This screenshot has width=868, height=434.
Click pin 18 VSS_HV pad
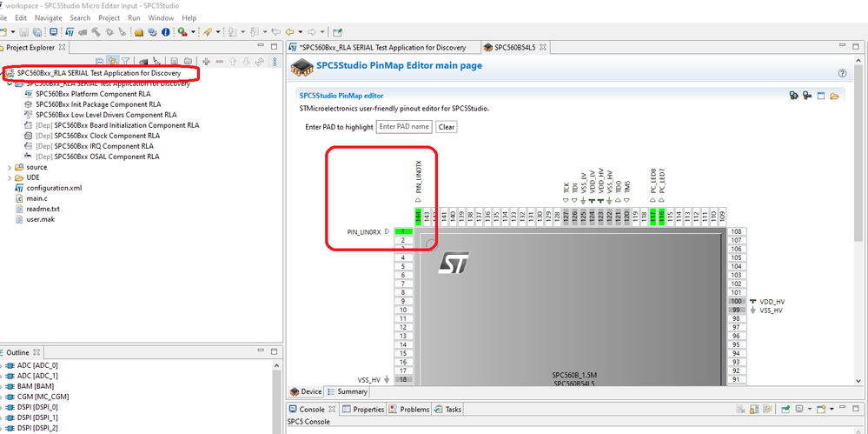(403, 380)
